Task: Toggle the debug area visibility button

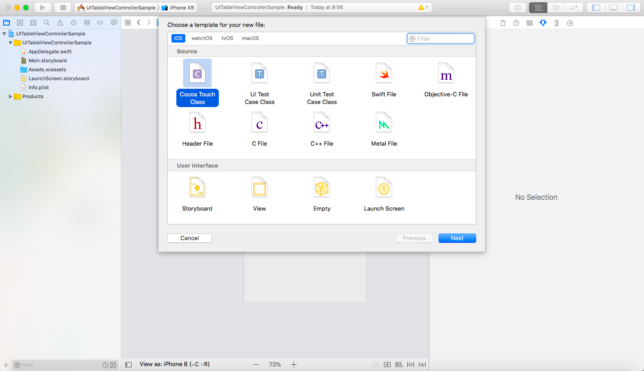Action: 613,7
